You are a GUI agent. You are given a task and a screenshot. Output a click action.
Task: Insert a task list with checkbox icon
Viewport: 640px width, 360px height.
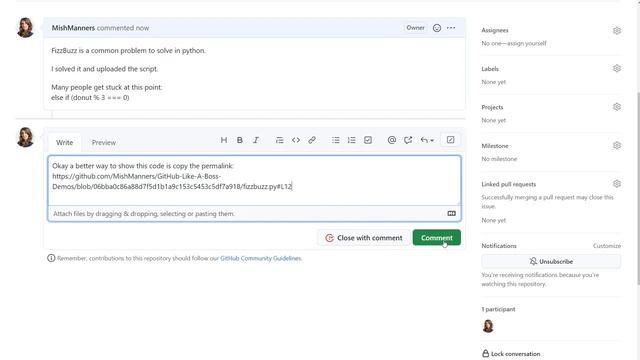tap(368, 140)
